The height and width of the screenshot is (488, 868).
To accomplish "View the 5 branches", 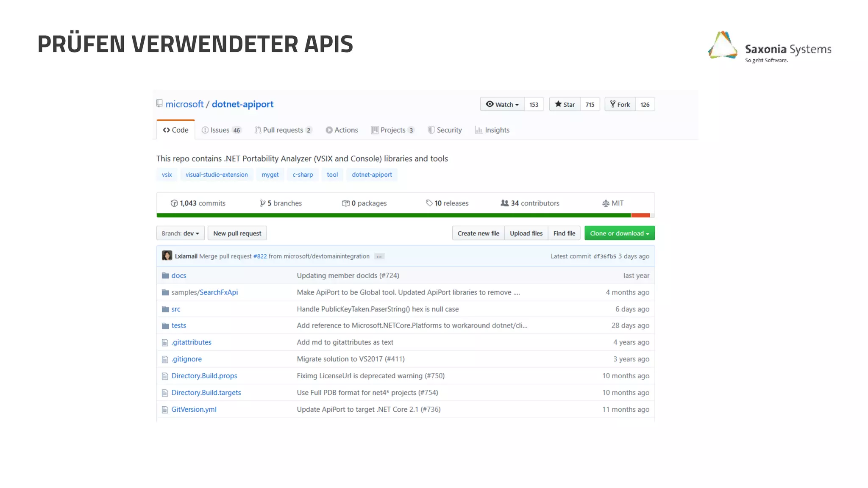I will (x=281, y=203).
